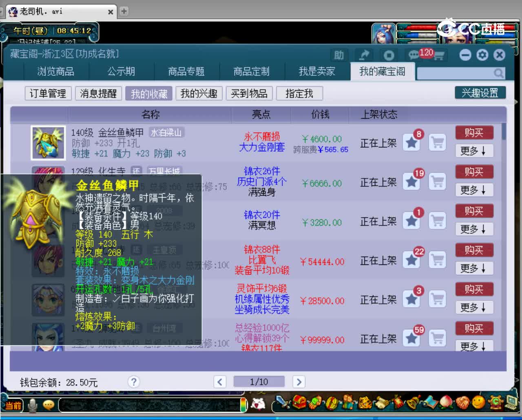
Task: Go to previous page arrow
Action: point(220,382)
